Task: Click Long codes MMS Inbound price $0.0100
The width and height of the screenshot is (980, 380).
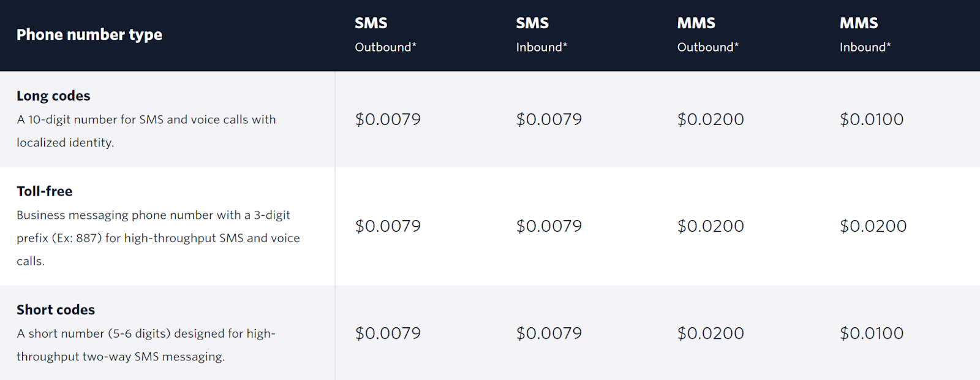Action: click(872, 120)
